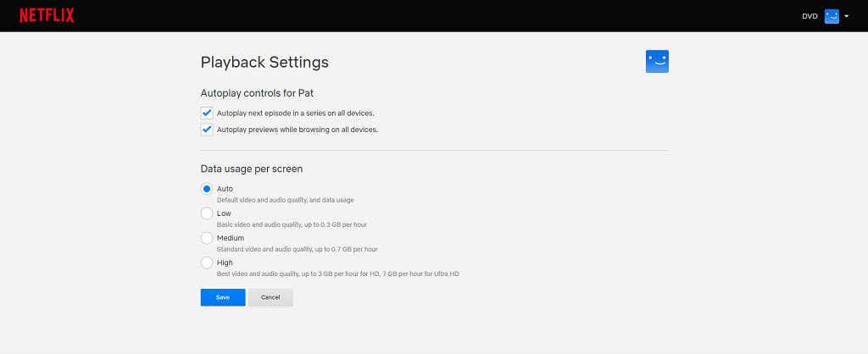Select the Low data usage radio button

tap(207, 213)
